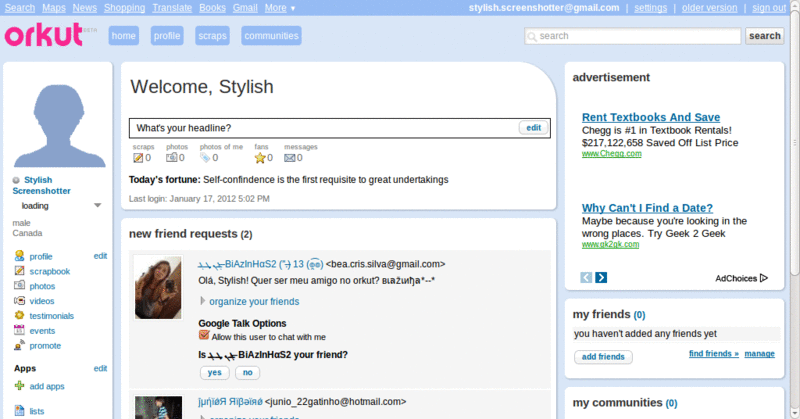This screenshot has height=419, width=800.
Task: Click the headline edit button
Action: (x=534, y=128)
